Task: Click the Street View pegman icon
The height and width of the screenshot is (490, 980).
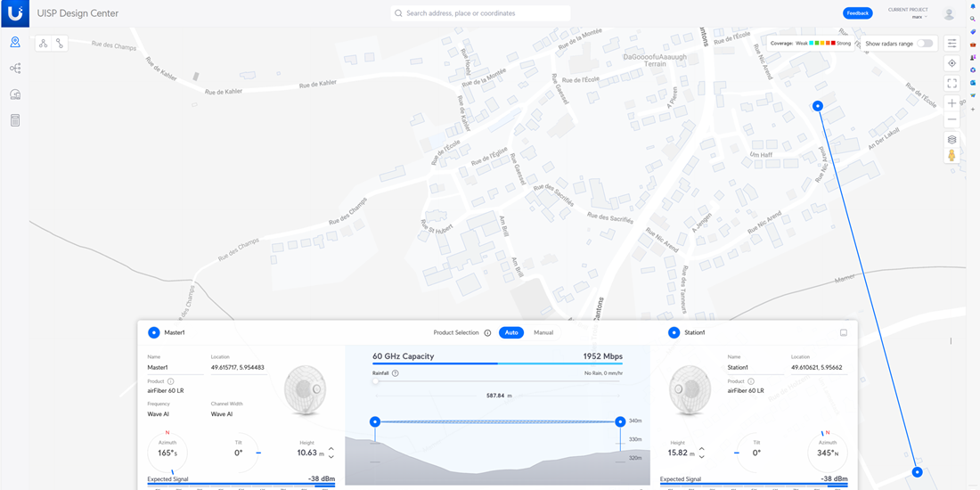Action: [x=951, y=156]
